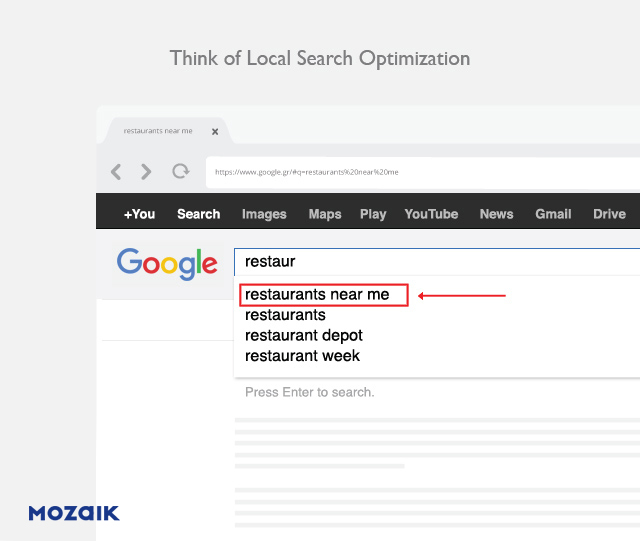The image size is (640, 541).
Task: Open the +You menu item
Action: pyautogui.click(x=139, y=214)
